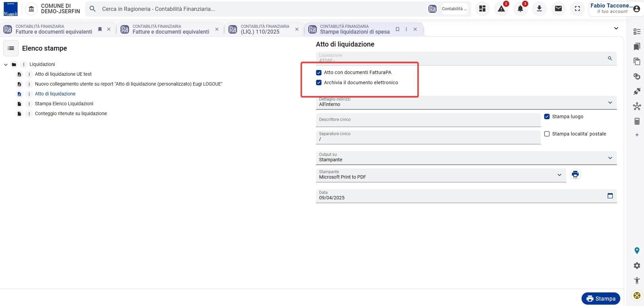Open the Liquidazione lookup search icon
Screen dimensions: 644x306
(610, 58)
